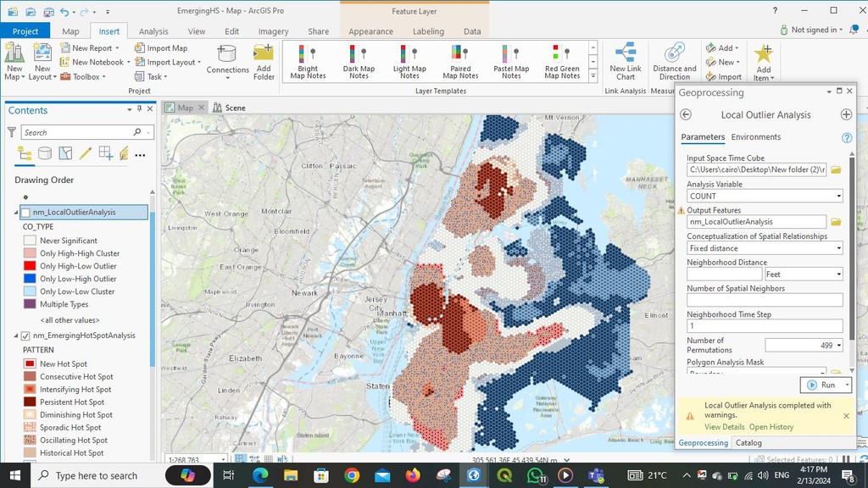Switch to the Catalog pane tab
Viewport: 868px width, 488px height.
(x=748, y=442)
